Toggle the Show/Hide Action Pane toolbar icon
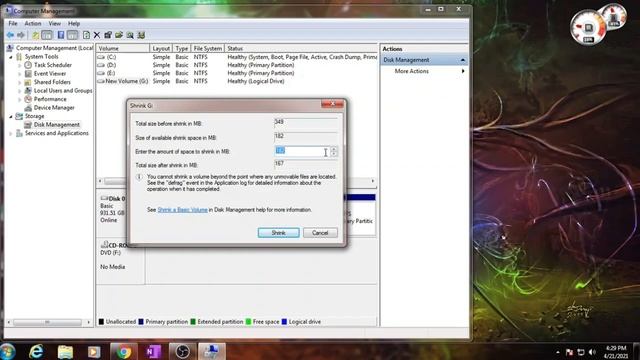640x360 pixels. click(x=72, y=35)
